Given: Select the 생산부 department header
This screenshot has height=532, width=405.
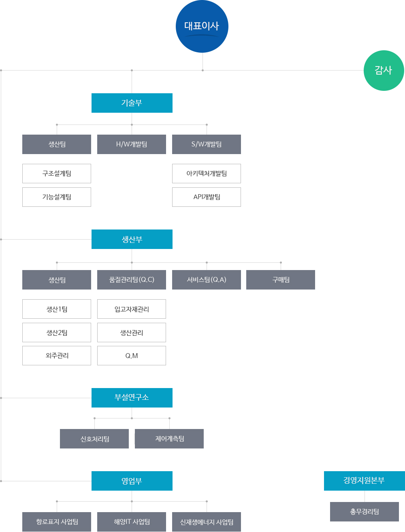Looking at the screenshot, I should [x=132, y=239].
